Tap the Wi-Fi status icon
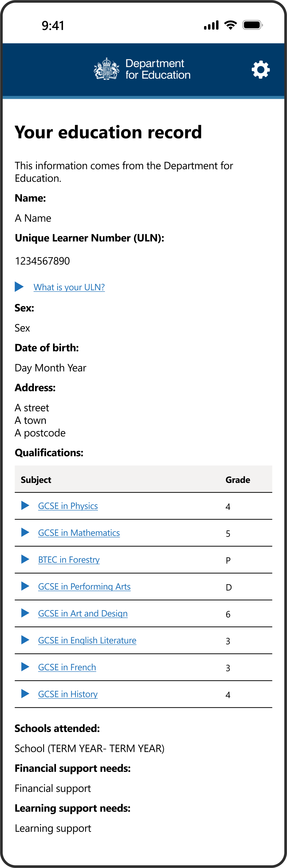Image resolution: width=287 pixels, height=868 pixels. point(230,25)
